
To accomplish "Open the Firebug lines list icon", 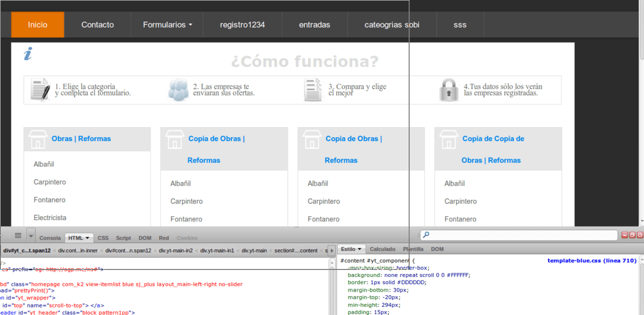I will click(18, 235).
